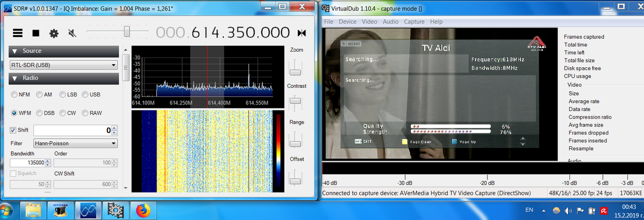
Task: Click the 'Frames captured' label
Action: (x=584, y=37)
